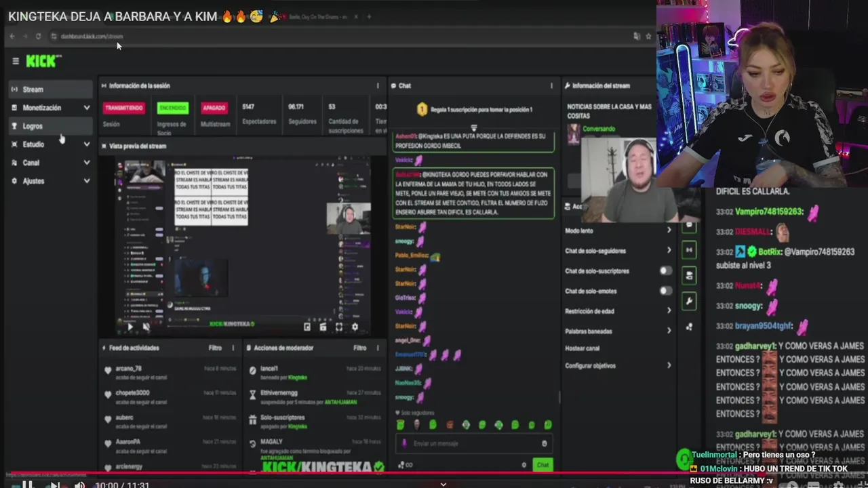Click chopete3000 in activity feed
The height and width of the screenshot is (488, 868).
(132, 393)
